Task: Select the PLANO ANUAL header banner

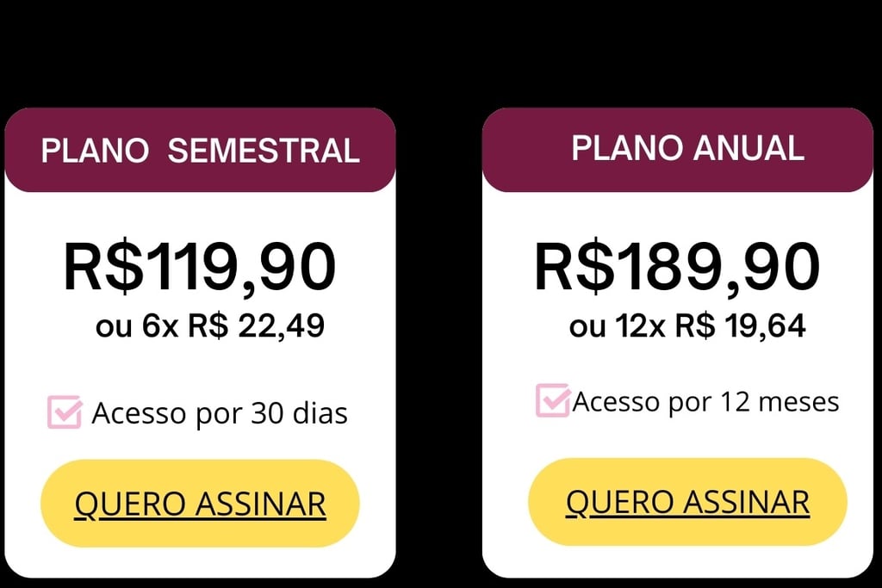Action: pos(678,150)
